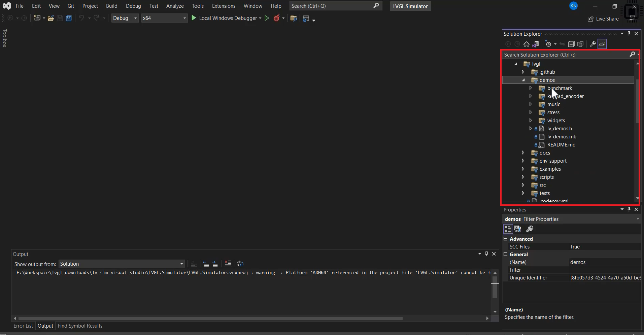The image size is (644, 335).
Task: Open Properties wrench in Solution Explorer
Action: tap(593, 44)
